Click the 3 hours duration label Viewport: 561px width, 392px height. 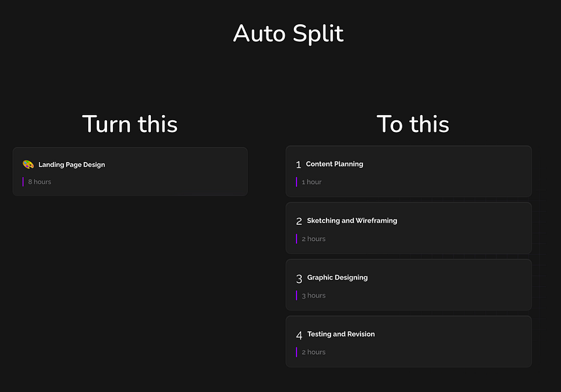coord(313,295)
